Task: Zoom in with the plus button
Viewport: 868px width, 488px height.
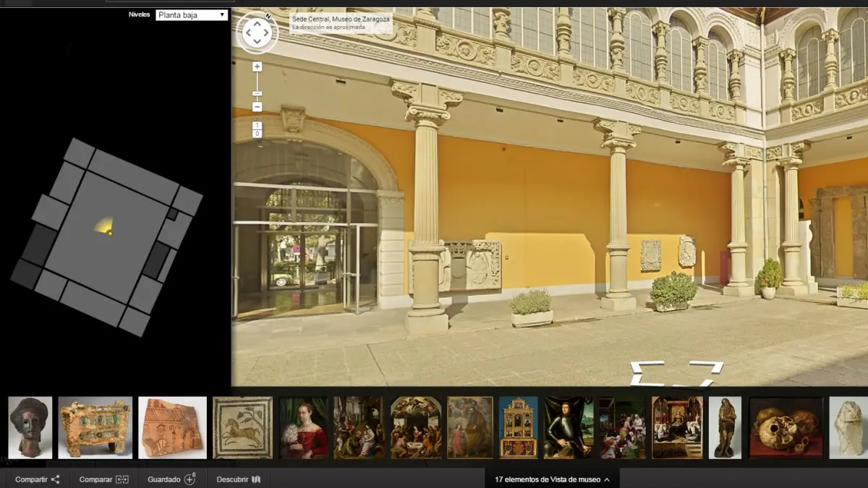Action: (257, 67)
